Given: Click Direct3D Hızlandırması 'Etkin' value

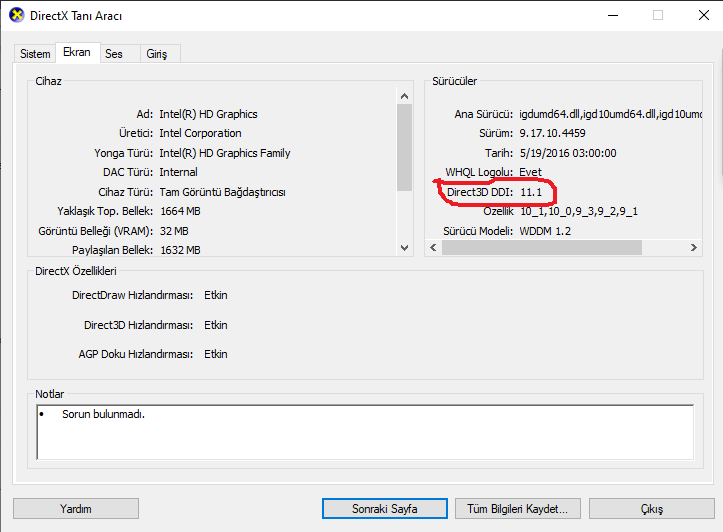Looking at the screenshot, I should pyautogui.click(x=216, y=325).
